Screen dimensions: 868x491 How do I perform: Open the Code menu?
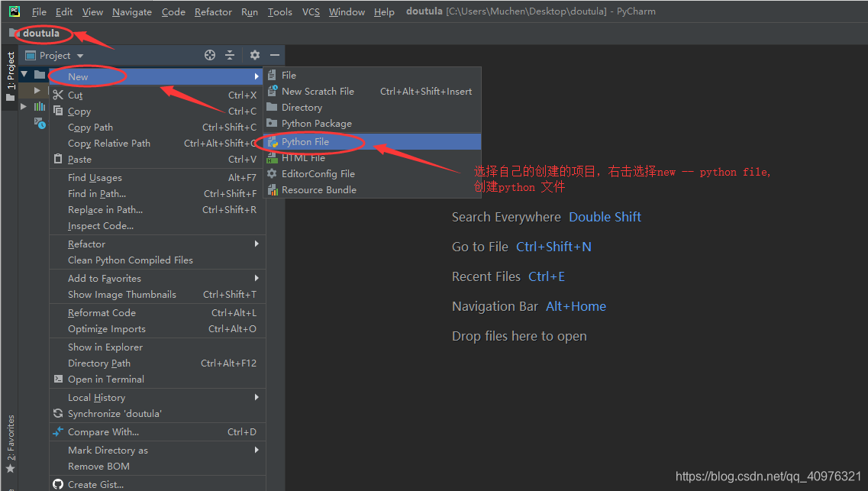pos(173,11)
